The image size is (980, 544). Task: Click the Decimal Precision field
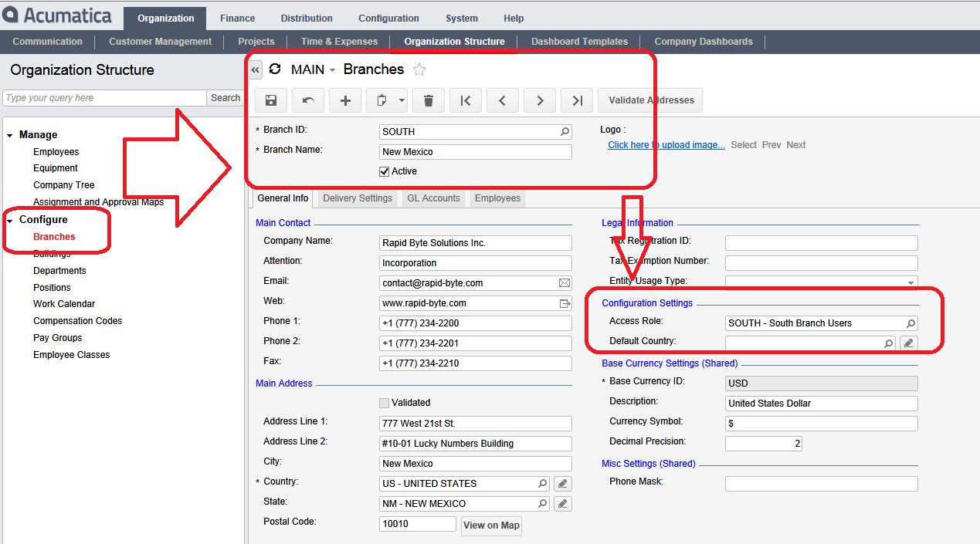click(764, 444)
